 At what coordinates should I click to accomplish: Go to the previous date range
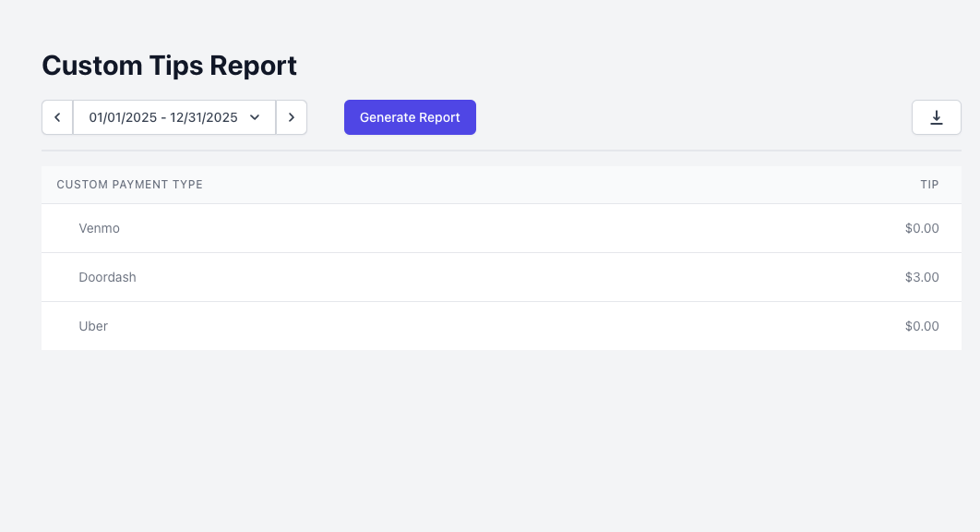[57, 117]
